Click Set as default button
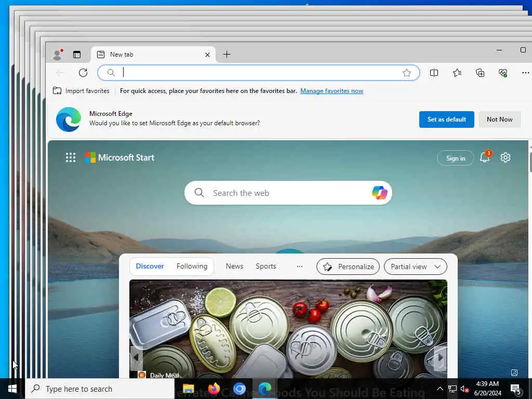532x399 pixels. (x=446, y=119)
